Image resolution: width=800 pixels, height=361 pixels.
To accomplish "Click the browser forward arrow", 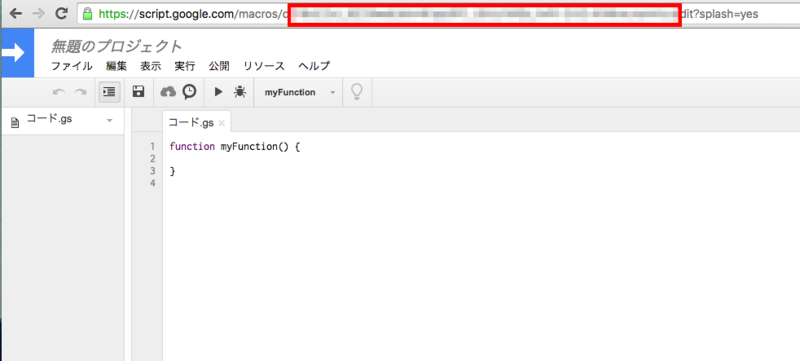I will [38, 14].
